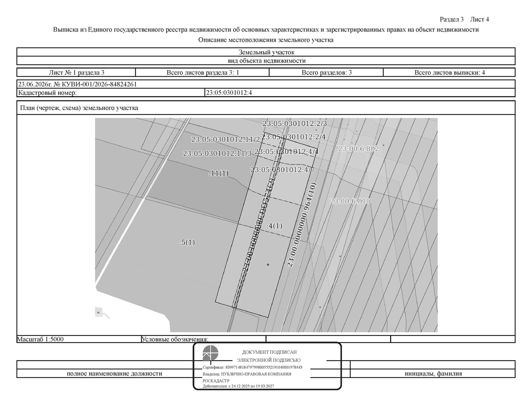This screenshot has height=411, width=532.
Task: Click the 'Лист № 1 раздела 3' cell
Action: 77,73
